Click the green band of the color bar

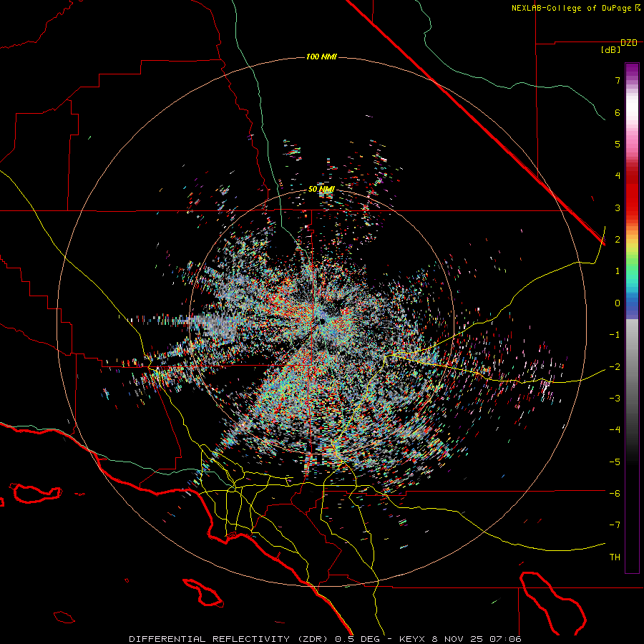(632, 265)
